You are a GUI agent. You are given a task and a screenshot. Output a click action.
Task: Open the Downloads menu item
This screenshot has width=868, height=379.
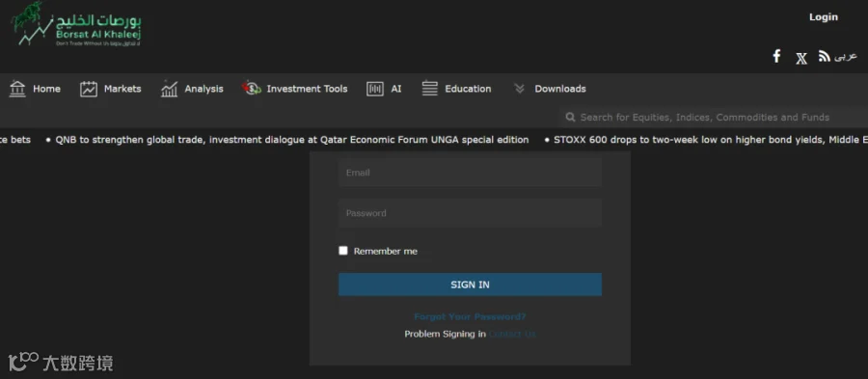[x=560, y=89]
